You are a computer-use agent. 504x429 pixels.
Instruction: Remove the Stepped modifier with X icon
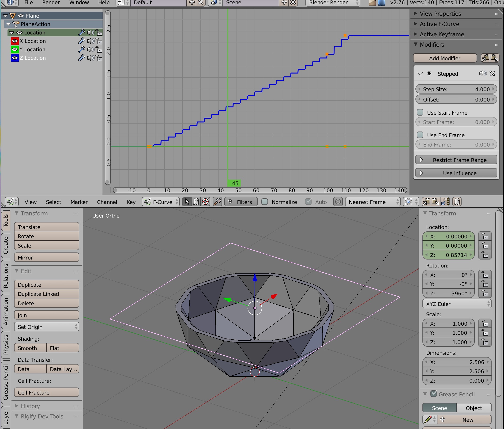pos(492,73)
